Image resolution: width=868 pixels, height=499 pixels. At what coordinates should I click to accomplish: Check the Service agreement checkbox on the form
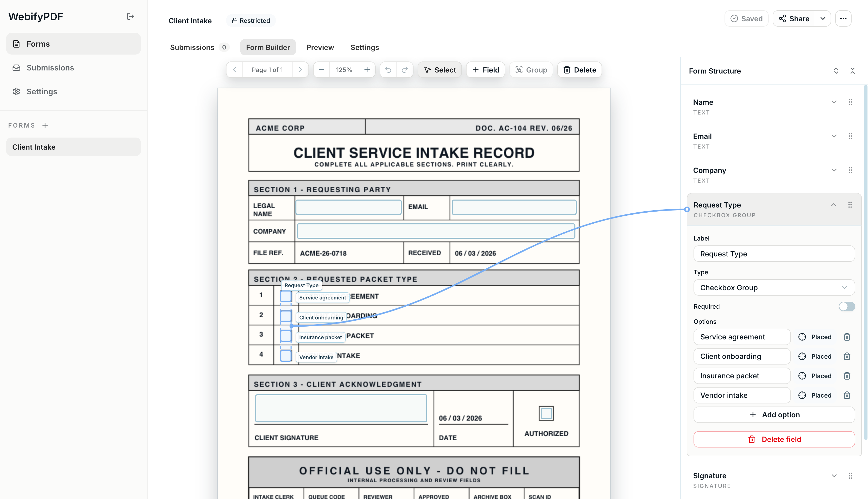(286, 296)
